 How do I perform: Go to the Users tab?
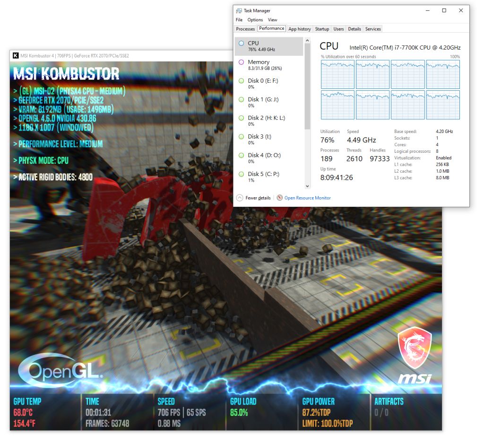point(338,29)
